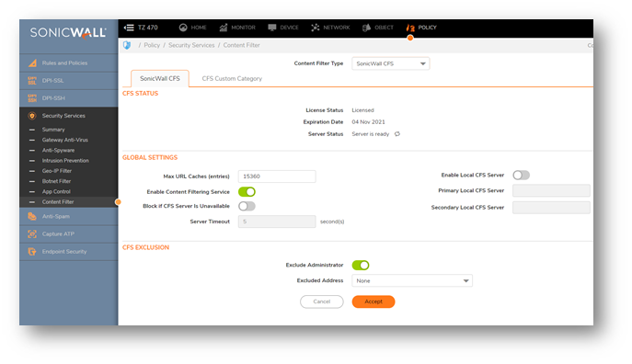Open the OBJECT section
This screenshot has height=364, width=632.
[x=378, y=28]
